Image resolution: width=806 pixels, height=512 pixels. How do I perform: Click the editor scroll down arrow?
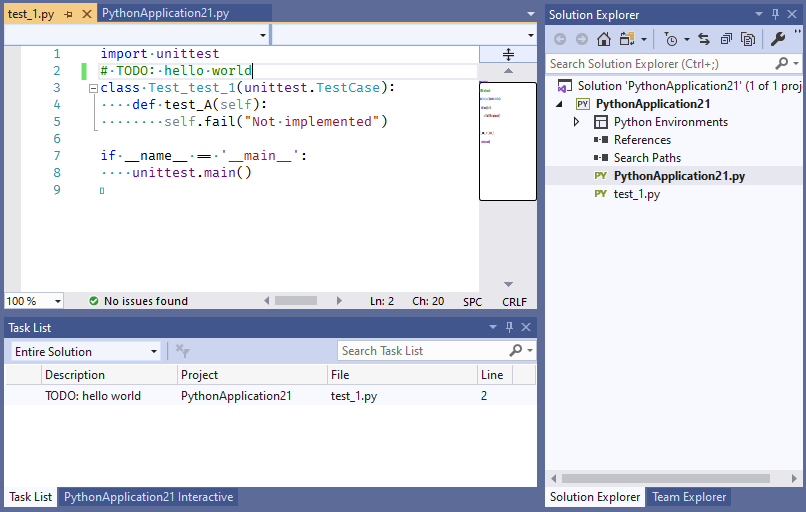[x=508, y=284]
